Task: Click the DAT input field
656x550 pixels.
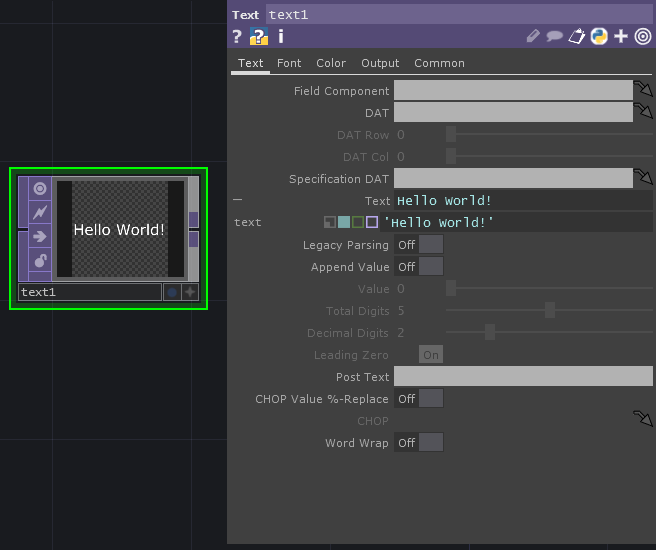Action: 513,112
